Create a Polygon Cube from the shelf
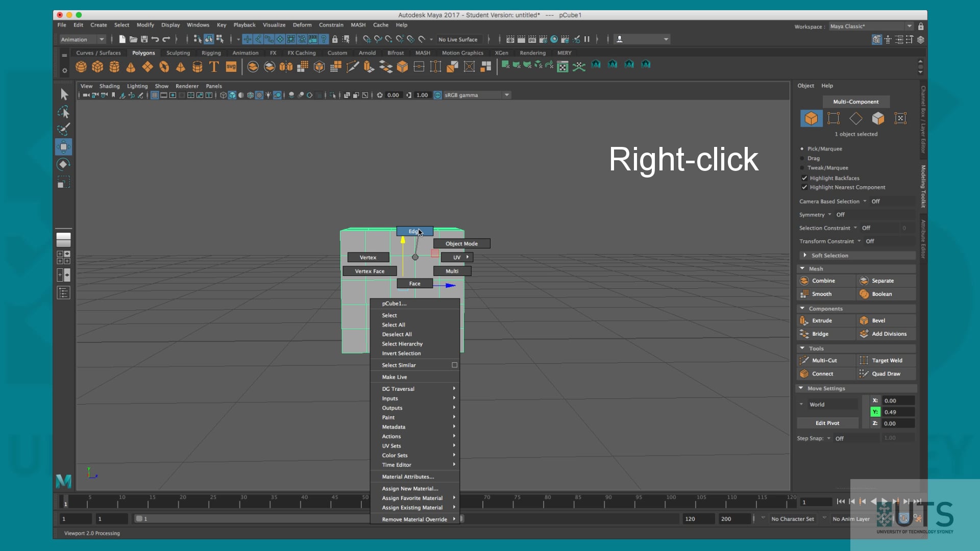 coord(97,66)
